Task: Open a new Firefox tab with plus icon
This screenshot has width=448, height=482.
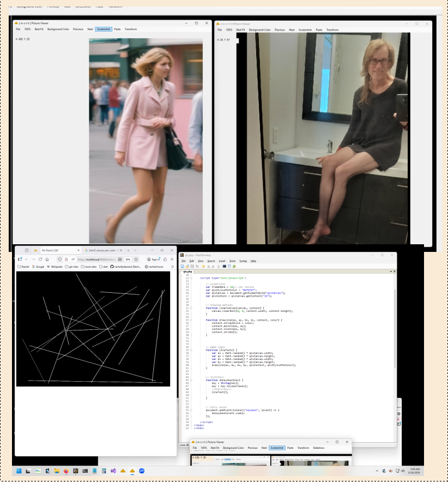Action: 129,250
